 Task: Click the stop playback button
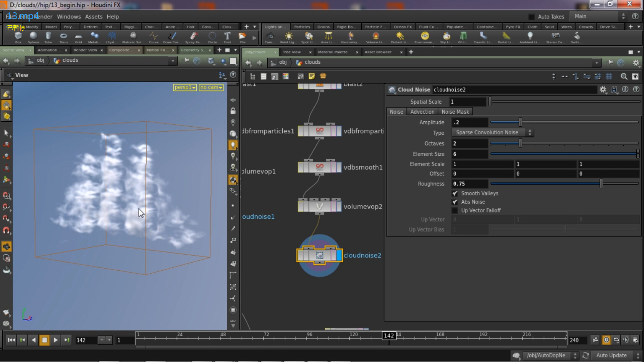pyautogui.click(x=44, y=340)
